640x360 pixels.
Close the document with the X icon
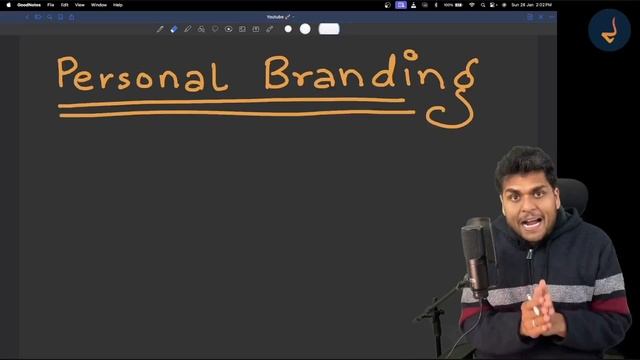[541, 17]
